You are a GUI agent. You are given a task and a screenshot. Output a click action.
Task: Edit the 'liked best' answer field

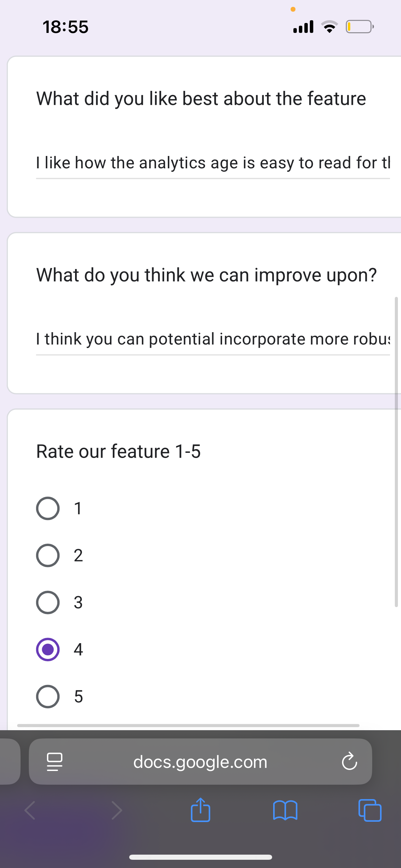click(x=213, y=163)
